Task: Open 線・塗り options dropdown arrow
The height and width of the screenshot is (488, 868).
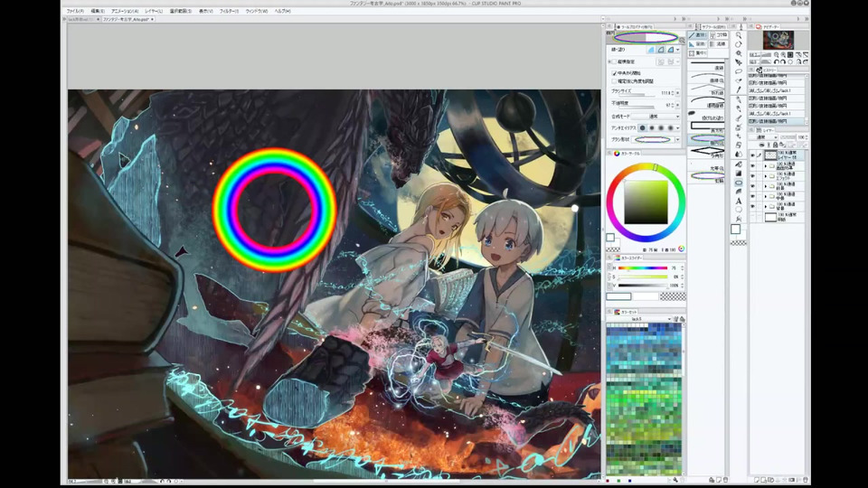Action: coord(677,50)
